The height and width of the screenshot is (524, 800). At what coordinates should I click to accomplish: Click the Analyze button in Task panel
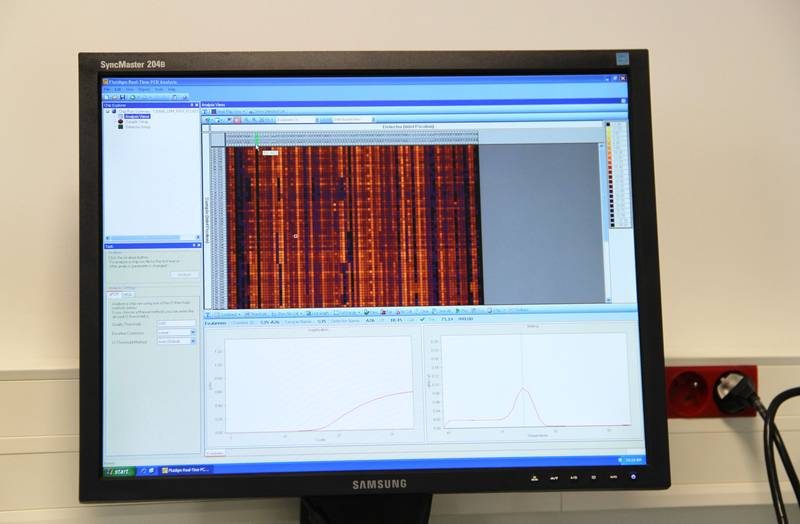pos(184,274)
